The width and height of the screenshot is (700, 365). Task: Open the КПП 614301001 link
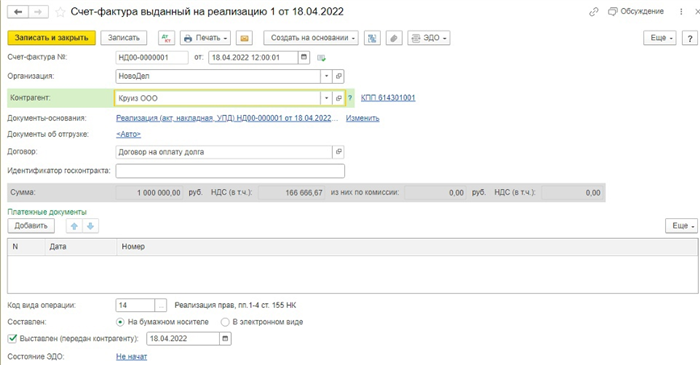click(x=388, y=98)
